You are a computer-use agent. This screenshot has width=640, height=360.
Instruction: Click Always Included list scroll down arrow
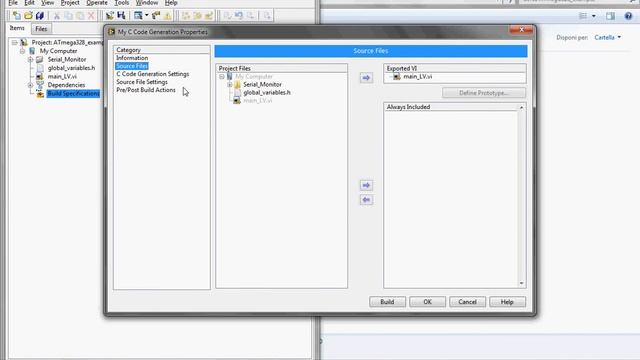(x=521, y=283)
